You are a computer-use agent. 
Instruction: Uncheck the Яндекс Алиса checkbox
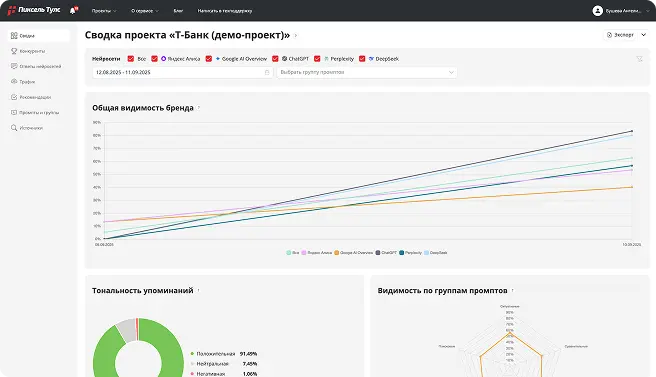click(x=154, y=59)
